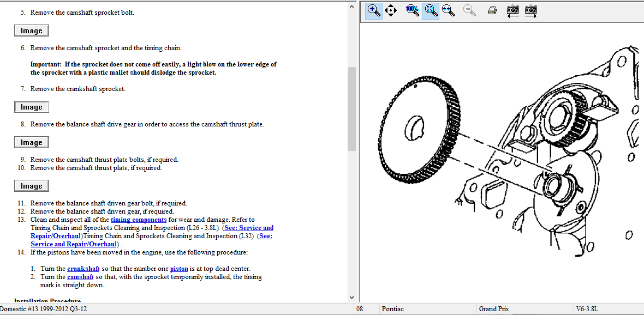Click the Installation Procedure heading
Image resolution: width=644 pixels, height=315 pixels.
pyautogui.click(x=47, y=301)
